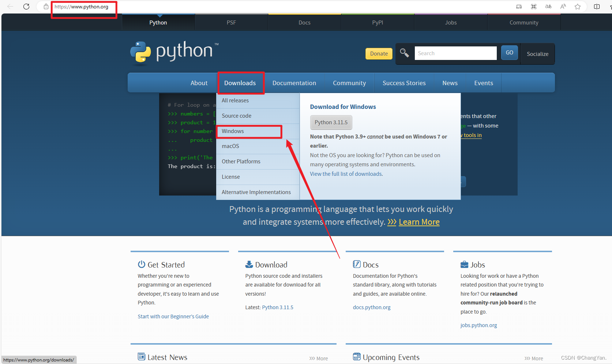Click the Search input field

[x=455, y=53]
